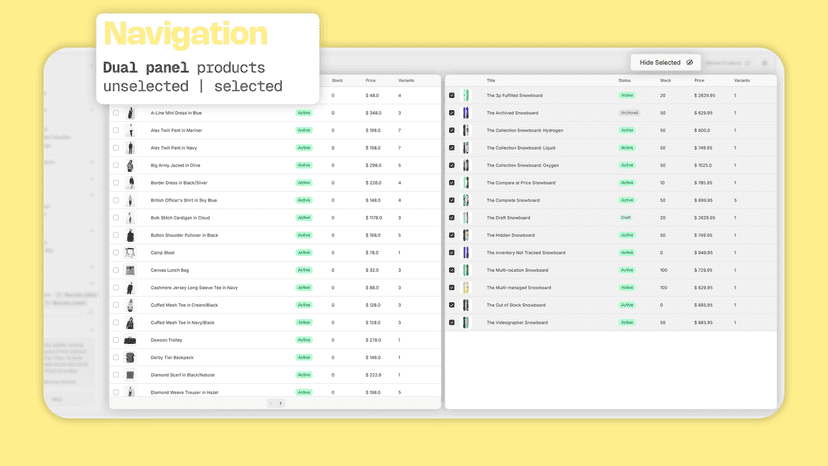828x466 pixels.
Task: Select the Dawson Trolley checkbox
Action: 116,340
